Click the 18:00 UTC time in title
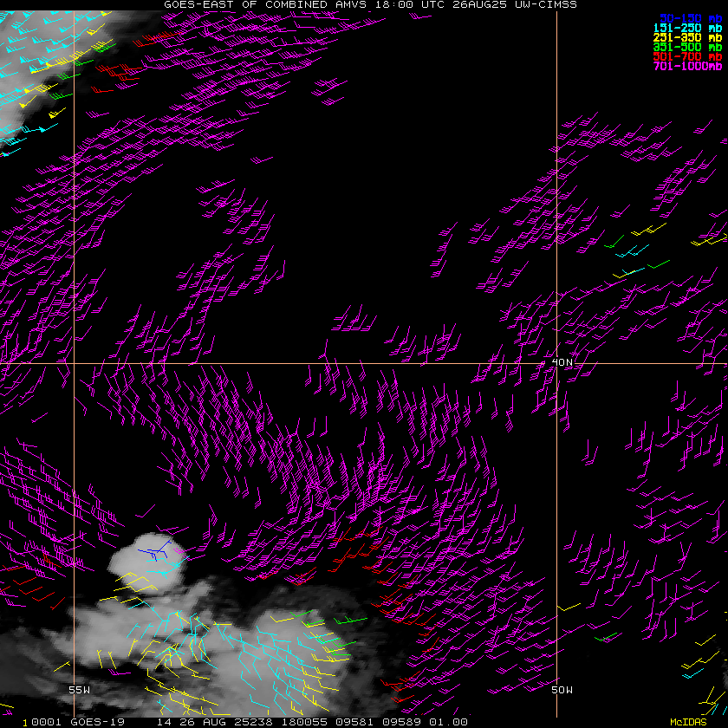 410,4
